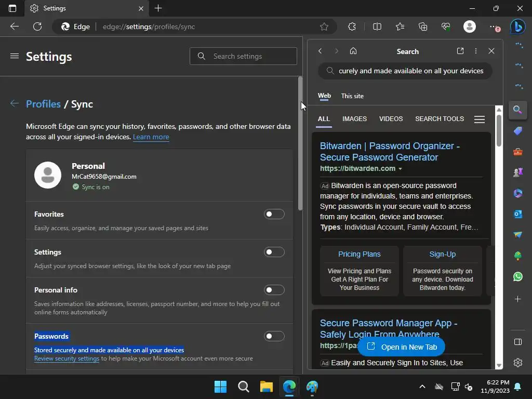Add this page to favorites star
This screenshot has height=399, width=532.
(x=324, y=26)
